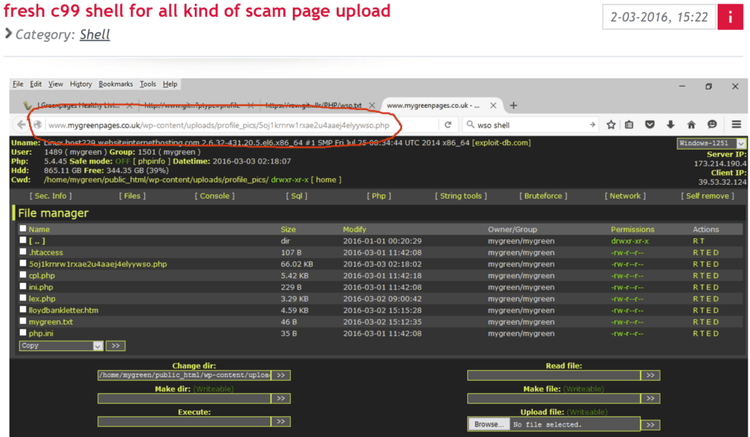Open the downloads arrow icon
Screen dimensions: 750x437
[x=670, y=125]
